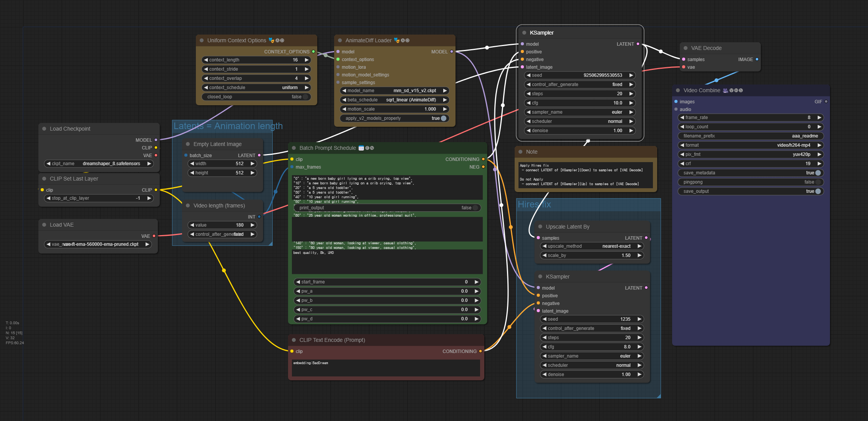Increase context_length with the right arrow
Screen dimensions: 868x421
click(x=307, y=60)
